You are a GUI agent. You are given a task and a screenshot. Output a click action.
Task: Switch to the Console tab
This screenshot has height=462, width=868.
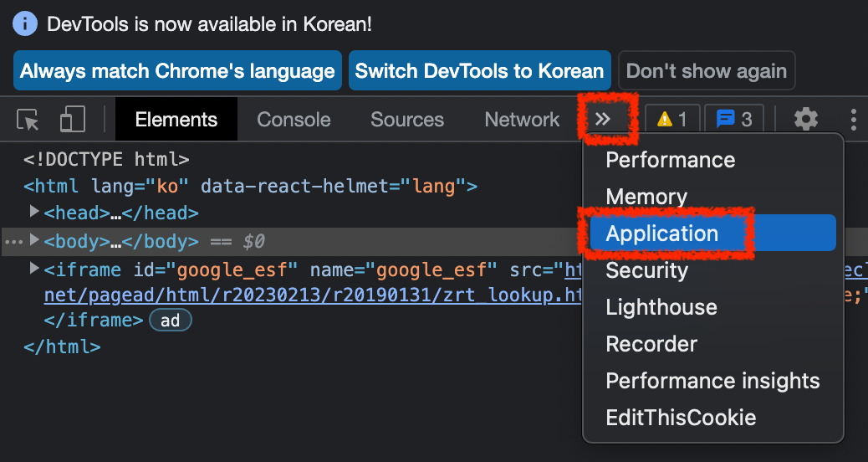click(294, 119)
